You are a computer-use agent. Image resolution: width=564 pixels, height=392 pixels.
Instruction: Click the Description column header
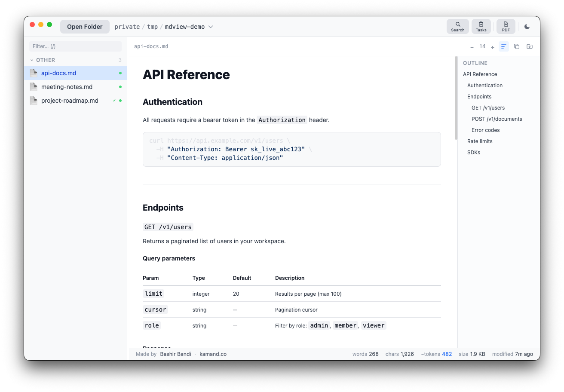click(x=290, y=278)
